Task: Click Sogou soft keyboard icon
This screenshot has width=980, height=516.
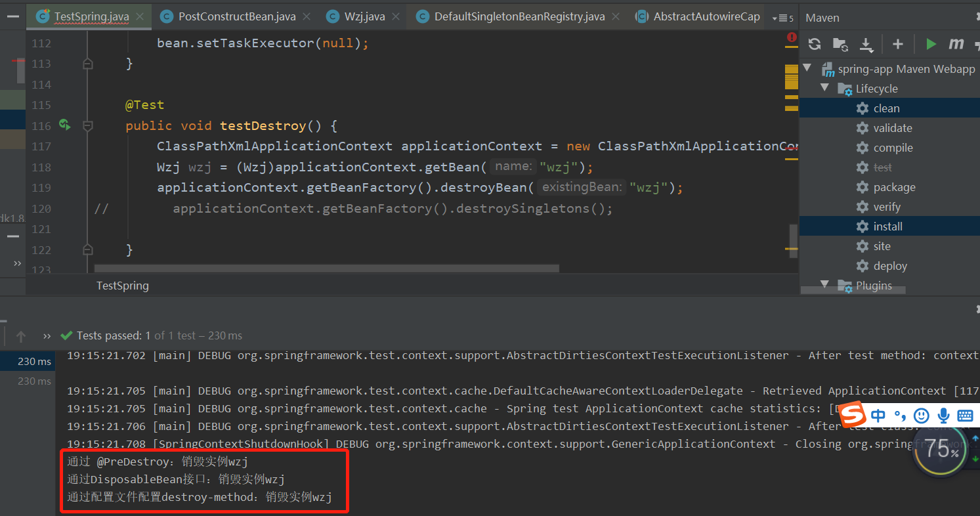Action: tap(965, 416)
